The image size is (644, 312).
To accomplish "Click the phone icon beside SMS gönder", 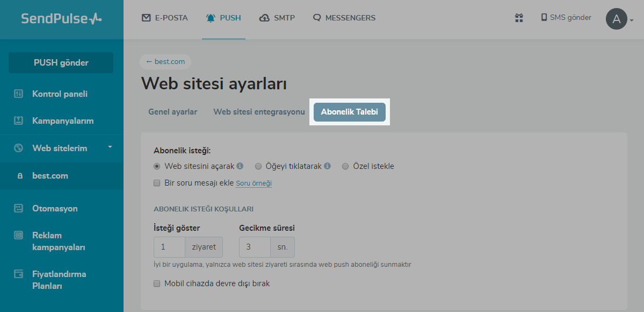I will [x=544, y=17].
